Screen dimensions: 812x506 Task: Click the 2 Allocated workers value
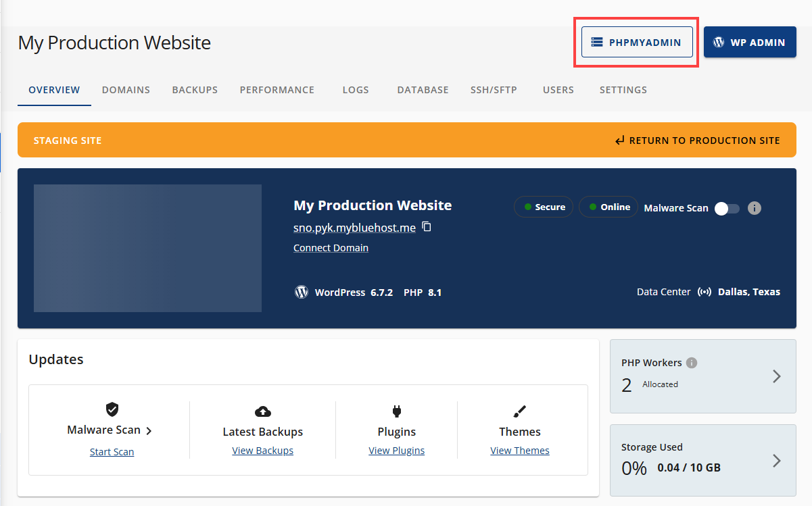point(650,384)
